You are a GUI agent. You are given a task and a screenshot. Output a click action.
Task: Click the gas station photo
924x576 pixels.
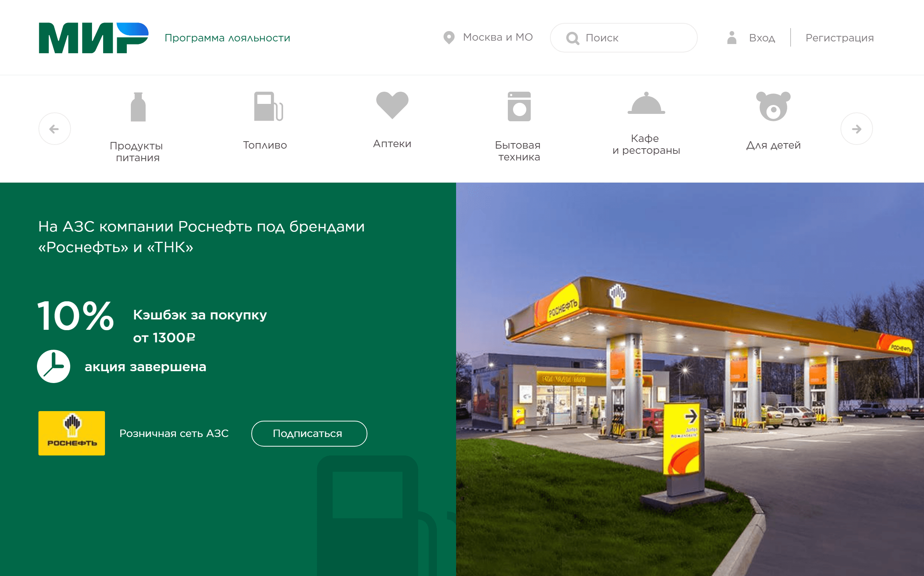(690, 379)
